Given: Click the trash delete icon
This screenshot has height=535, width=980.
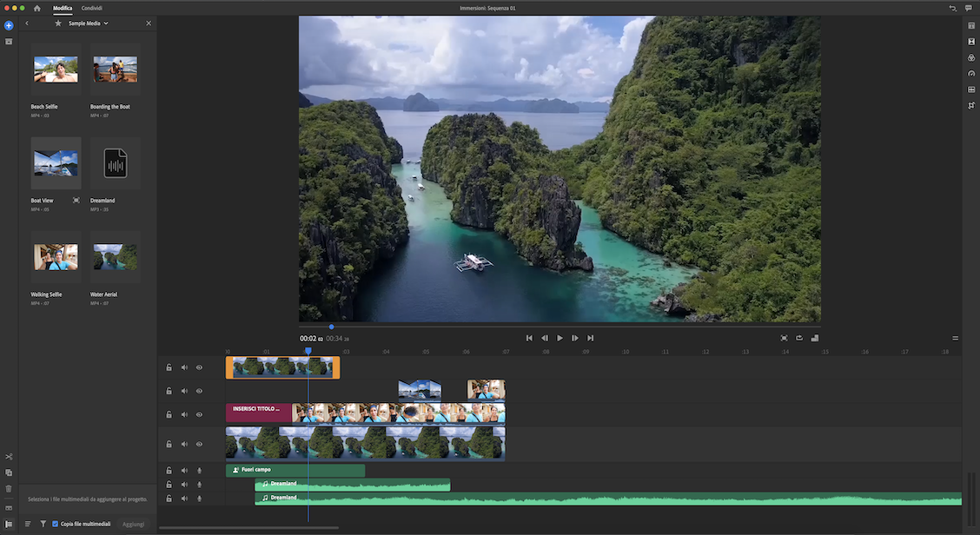Looking at the screenshot, I should coord(9,489).
